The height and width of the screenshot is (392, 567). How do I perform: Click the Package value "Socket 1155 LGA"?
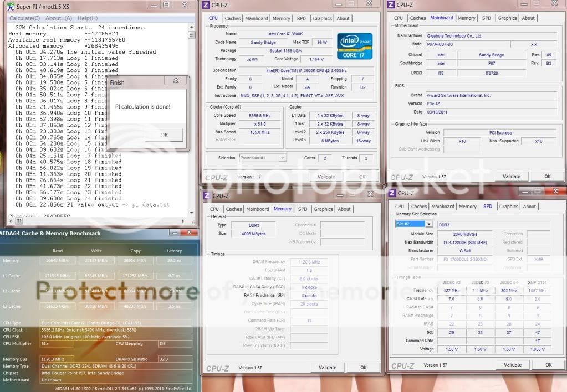tap(285, 51)
